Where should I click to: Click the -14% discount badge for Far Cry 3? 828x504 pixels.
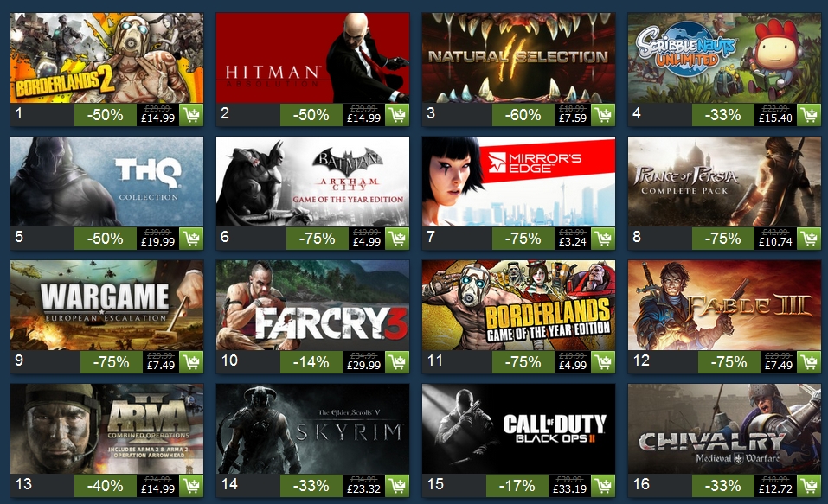311,362
